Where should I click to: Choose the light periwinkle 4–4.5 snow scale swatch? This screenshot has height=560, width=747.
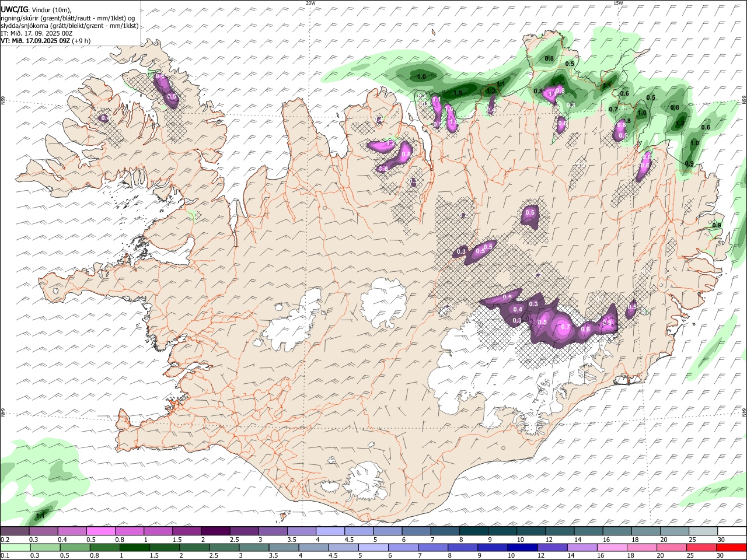pyautogui.click(x=330, y=531)
